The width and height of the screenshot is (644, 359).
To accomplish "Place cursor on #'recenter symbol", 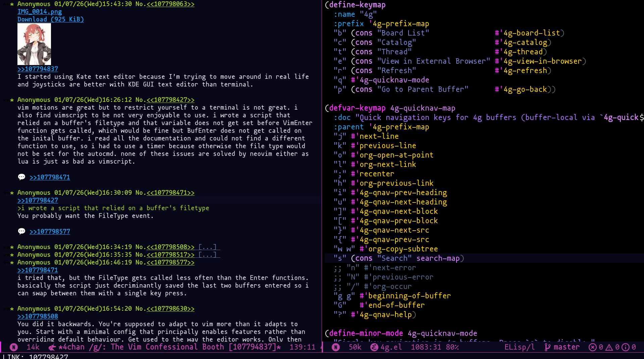I will pyautogui.click(x=373, y=174).
